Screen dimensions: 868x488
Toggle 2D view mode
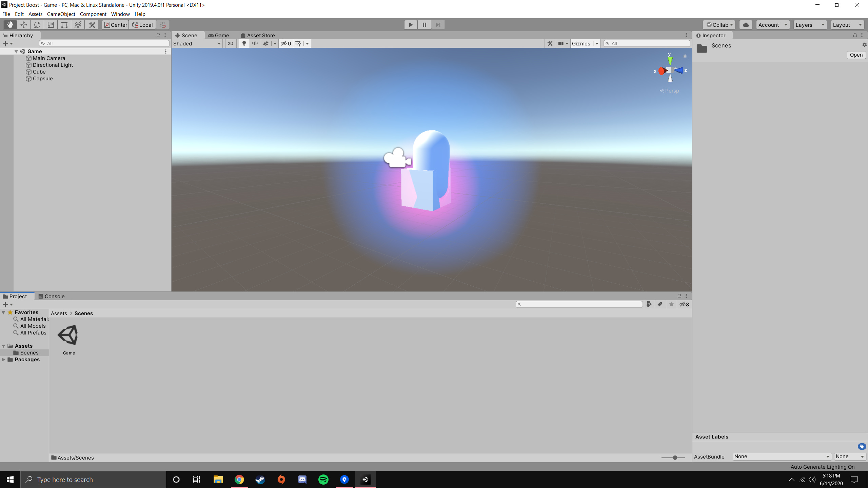pos(231,43)
